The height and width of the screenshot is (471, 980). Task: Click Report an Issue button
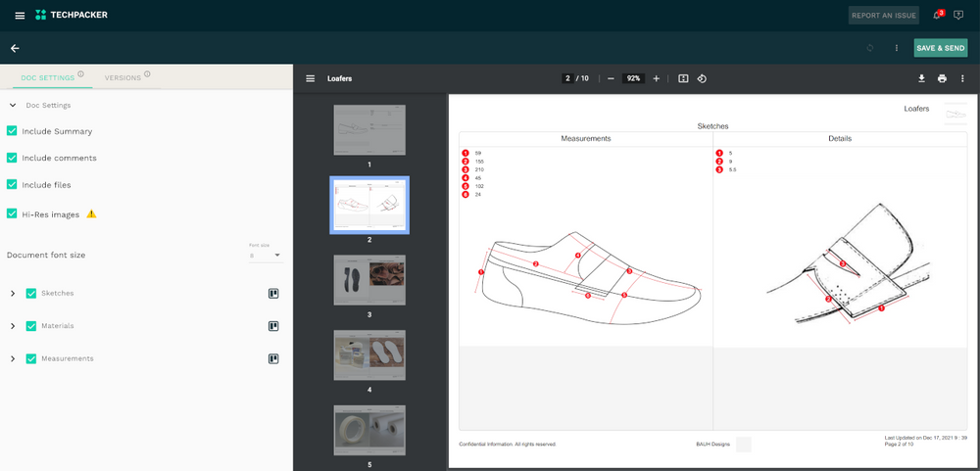point(883,16)
